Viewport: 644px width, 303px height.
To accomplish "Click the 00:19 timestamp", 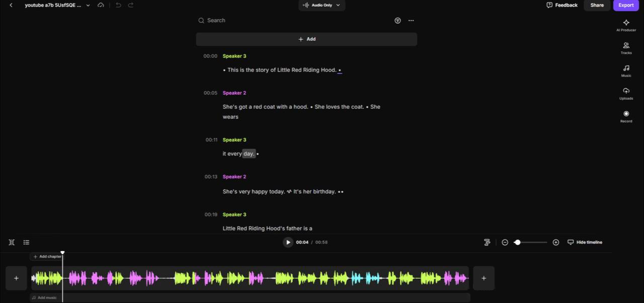I will click(211, 214).
